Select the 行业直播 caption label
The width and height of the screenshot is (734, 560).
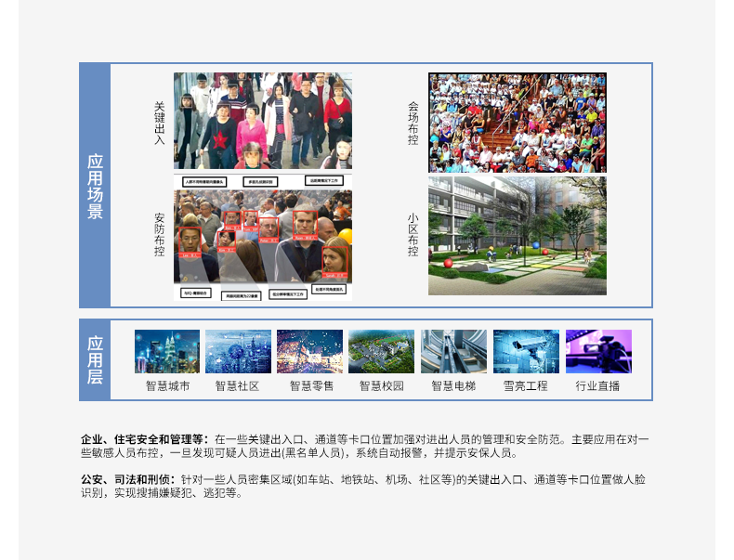tap(597, 386)
